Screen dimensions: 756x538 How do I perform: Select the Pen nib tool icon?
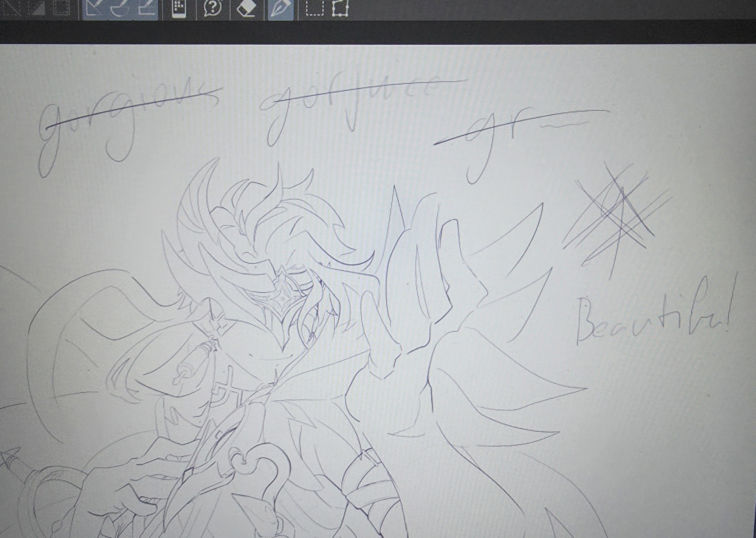click(280, 8)
